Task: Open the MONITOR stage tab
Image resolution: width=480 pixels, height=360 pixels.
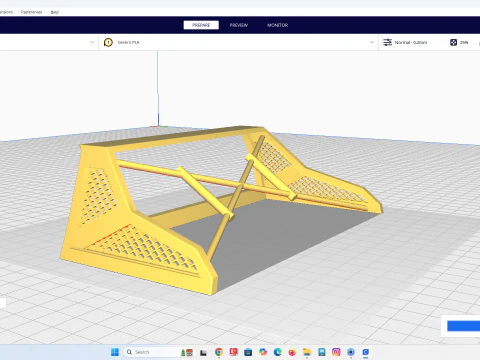Action: click(x=277, y=25)
